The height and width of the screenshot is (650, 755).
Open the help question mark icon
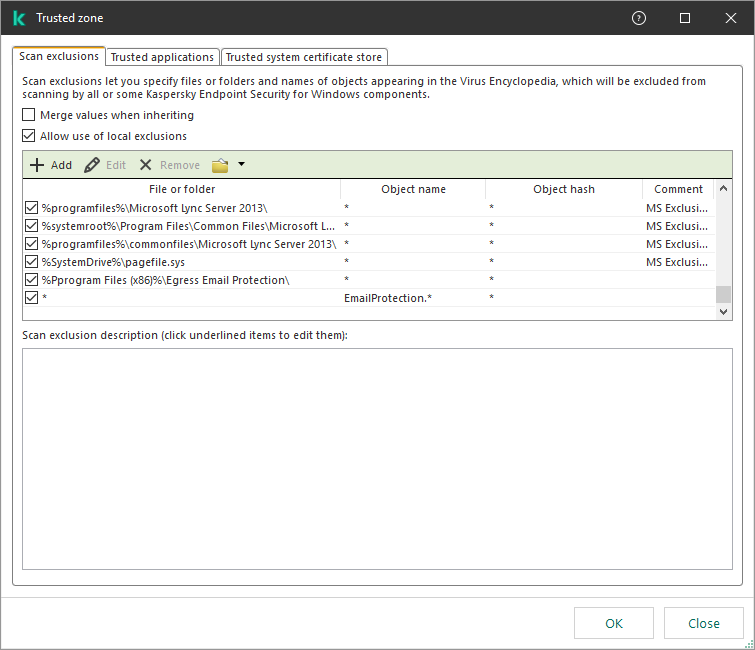pos(638,18)
